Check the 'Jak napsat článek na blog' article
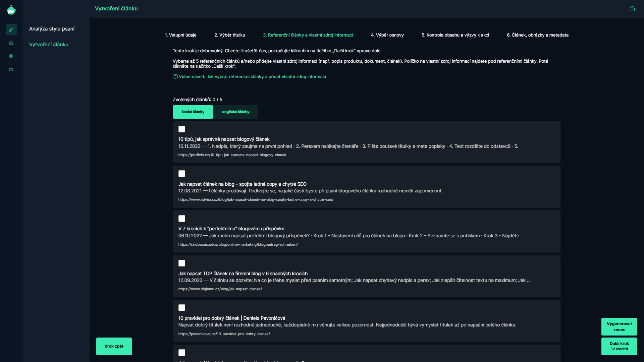Image resolution: width=644 pixels, height=362 pixels. [182, 174]
